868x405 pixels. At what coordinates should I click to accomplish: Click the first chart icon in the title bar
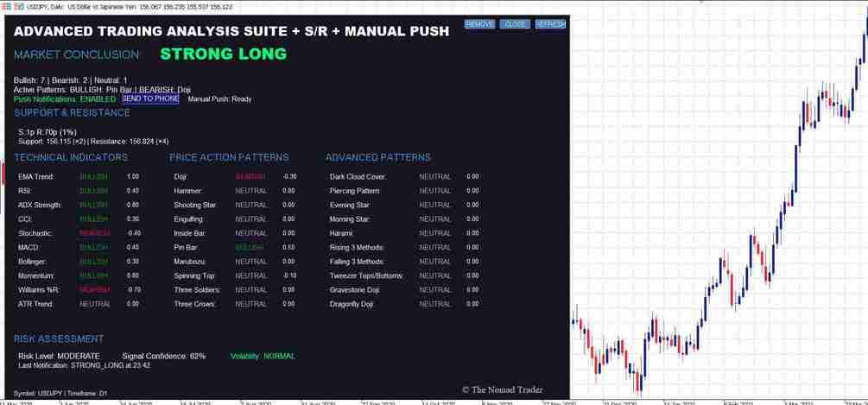[x=7, y=7]
